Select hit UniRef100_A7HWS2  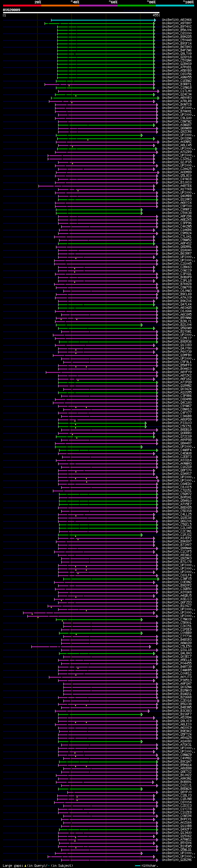pyautogui.click(x=176, y=840)
